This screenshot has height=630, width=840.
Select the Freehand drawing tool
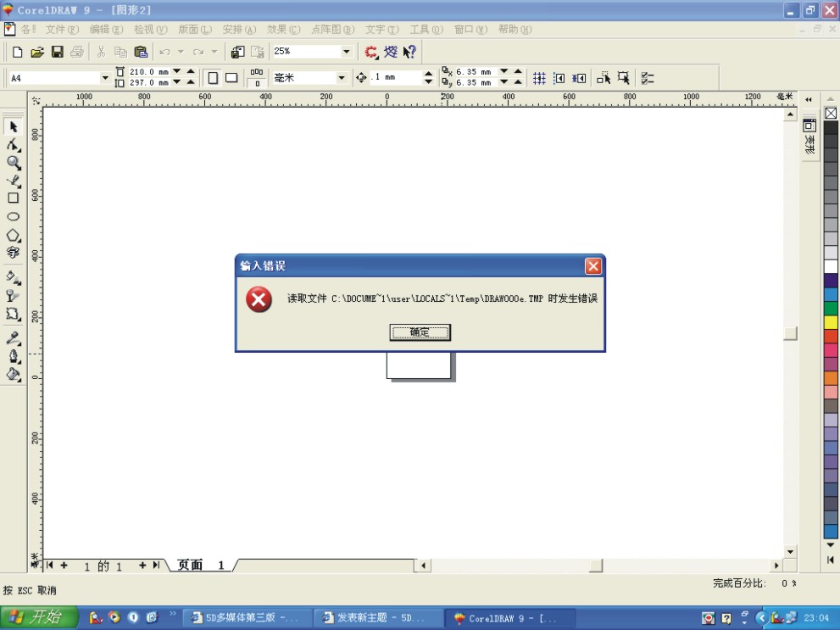(14, 181)
